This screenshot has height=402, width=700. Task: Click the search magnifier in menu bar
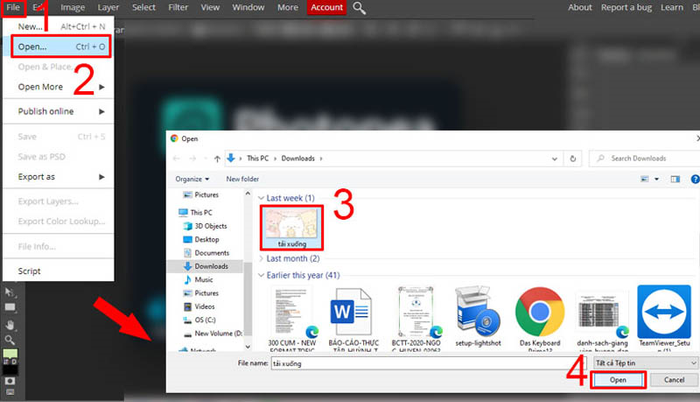[x=359, y=8]
